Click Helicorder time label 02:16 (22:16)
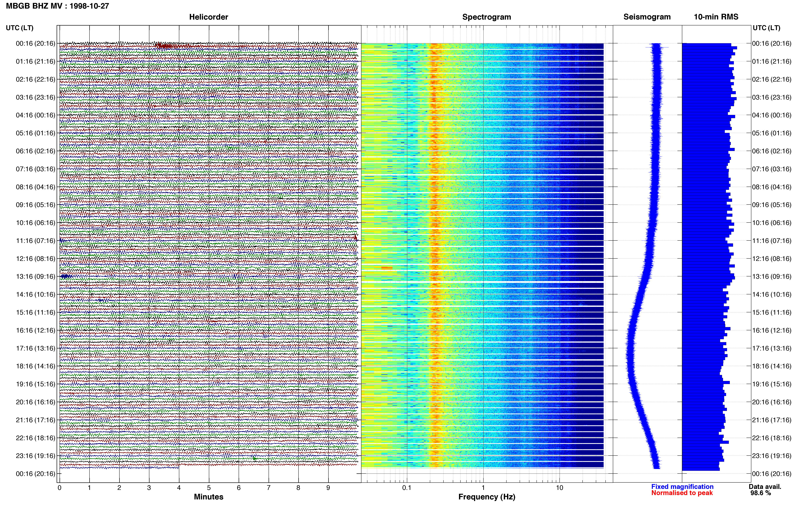 [36, 79]
